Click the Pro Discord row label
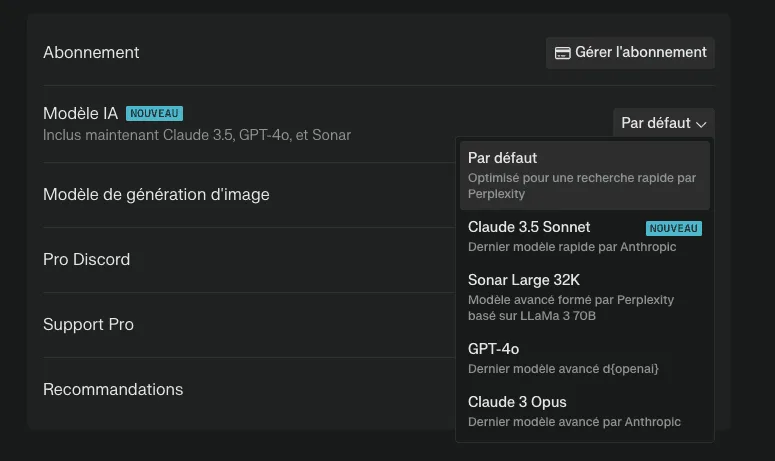The width and height of the screenshot is (775, 461). (x=86, y=259)
